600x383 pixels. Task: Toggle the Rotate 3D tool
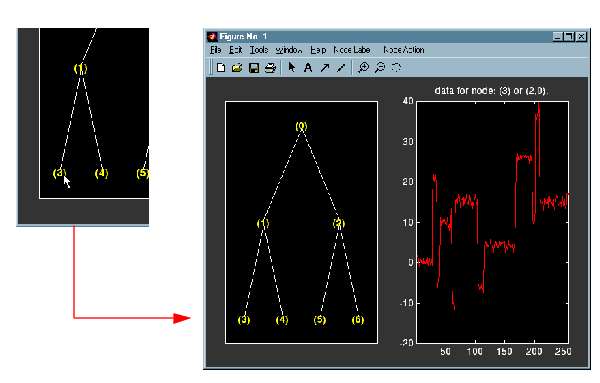(396, 68)
